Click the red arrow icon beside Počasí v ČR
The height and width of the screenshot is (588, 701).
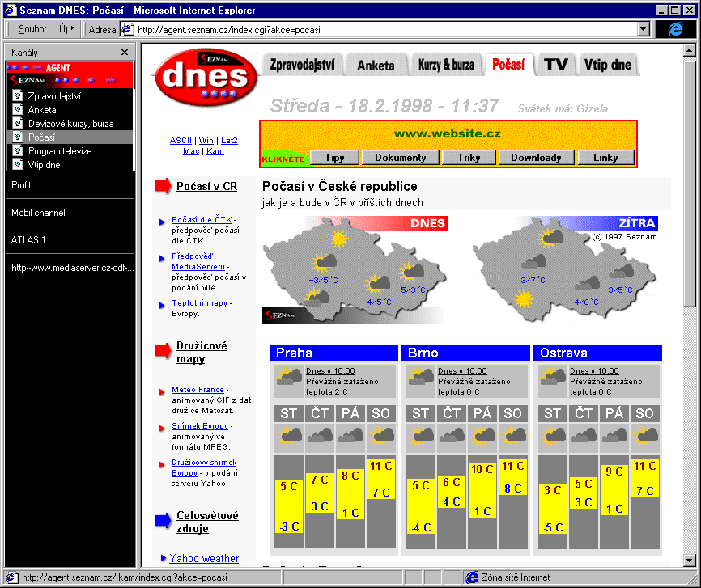click(x=162, y=186)
